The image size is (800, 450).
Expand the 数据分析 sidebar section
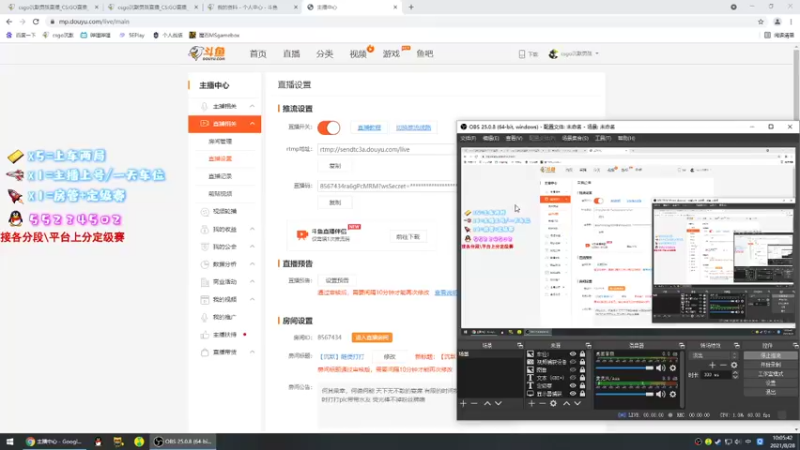[x=253, y=264]
